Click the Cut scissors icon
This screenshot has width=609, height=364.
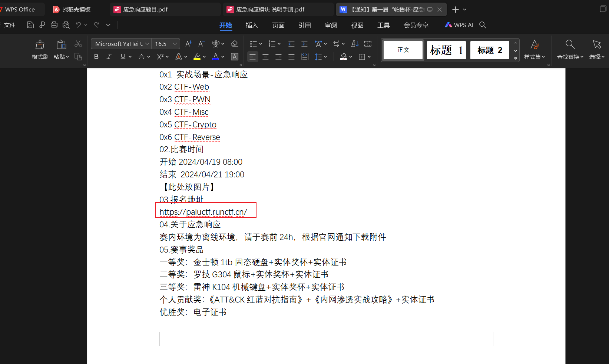78,44
